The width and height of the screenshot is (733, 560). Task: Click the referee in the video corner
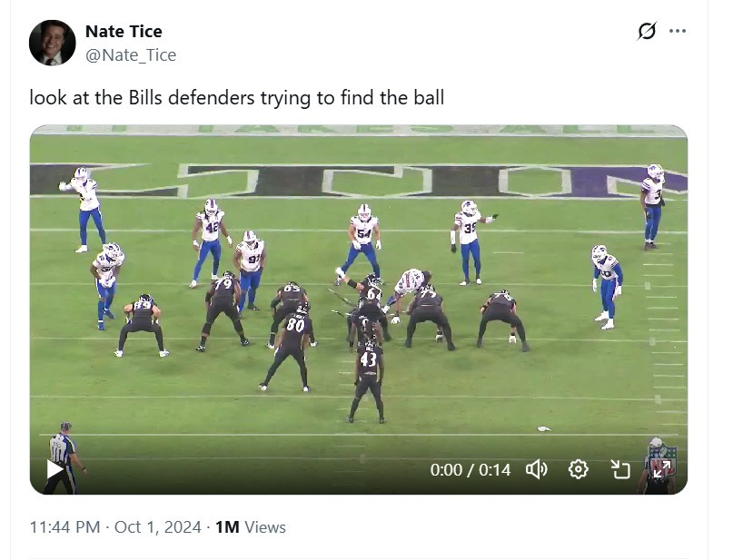click(x=64, y=457)
